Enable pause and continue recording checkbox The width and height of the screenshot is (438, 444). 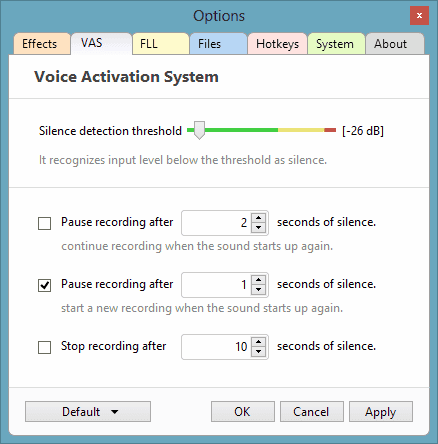point(44,223)
